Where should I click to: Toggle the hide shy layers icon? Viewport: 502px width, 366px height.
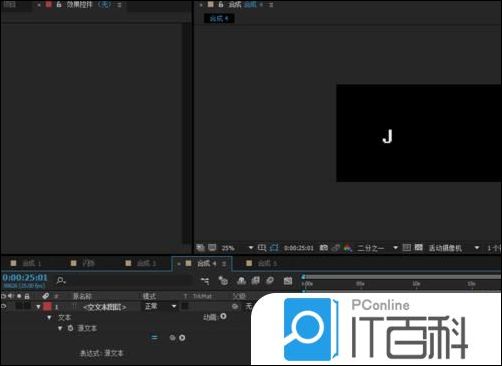point(241,281)
